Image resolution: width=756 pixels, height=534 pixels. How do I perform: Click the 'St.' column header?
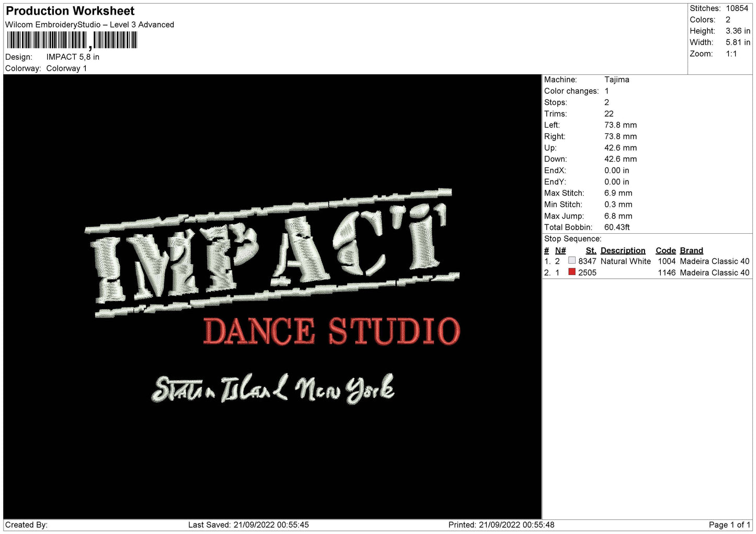(x=591, y=251)
